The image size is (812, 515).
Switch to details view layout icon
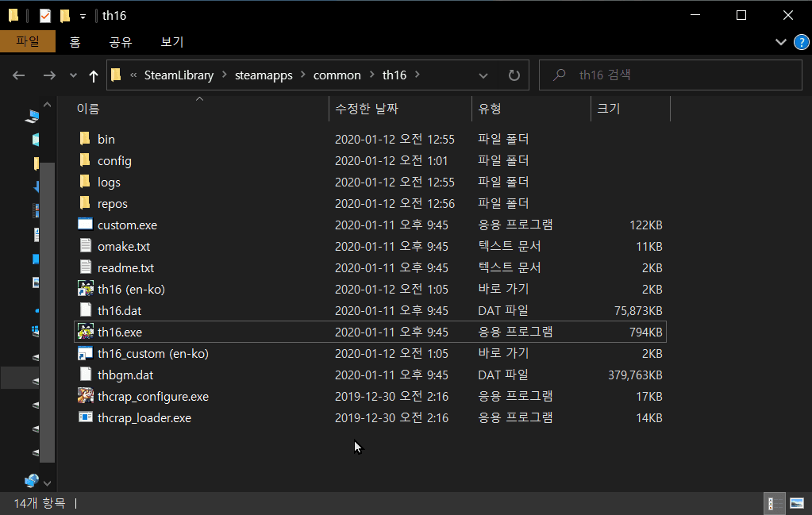pos(774,503)
